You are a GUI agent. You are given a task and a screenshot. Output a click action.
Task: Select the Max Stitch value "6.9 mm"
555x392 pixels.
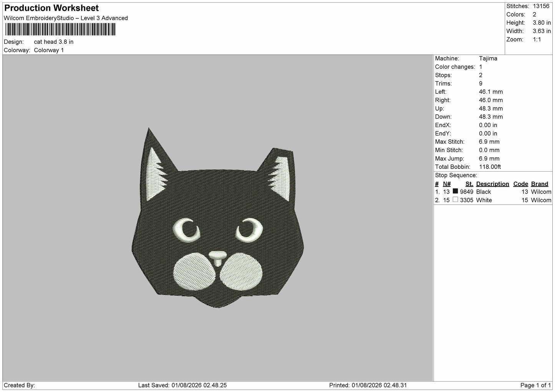click(x=489, y=142)
